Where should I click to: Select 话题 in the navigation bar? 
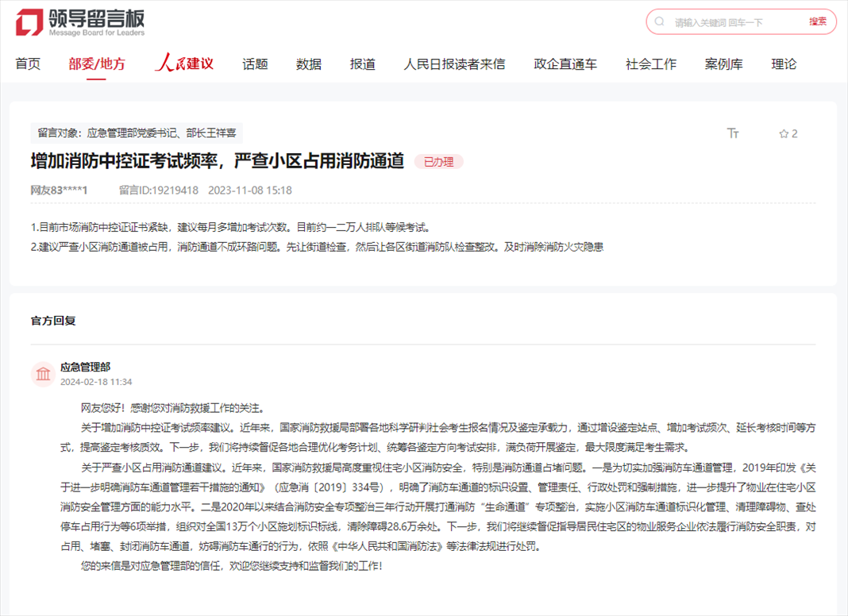[255, 64]
